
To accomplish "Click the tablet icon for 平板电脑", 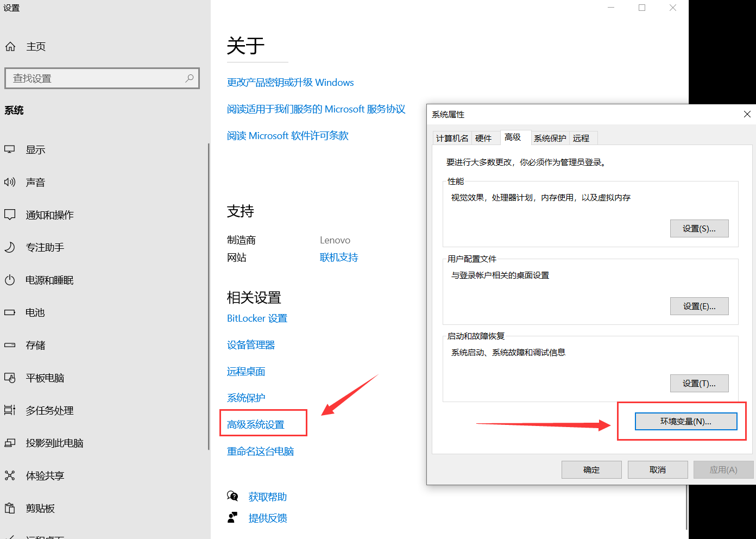I will coord(10,378).
